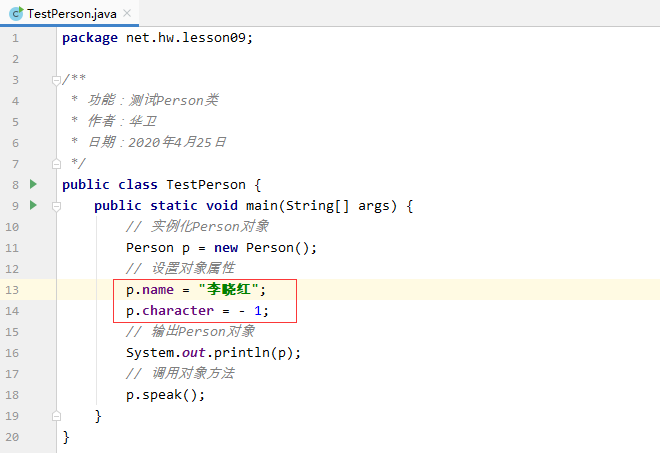This screenshot has width=660, height=453.
Task: Click the number 1 on line 14
Action: click(x=258, y=311)
